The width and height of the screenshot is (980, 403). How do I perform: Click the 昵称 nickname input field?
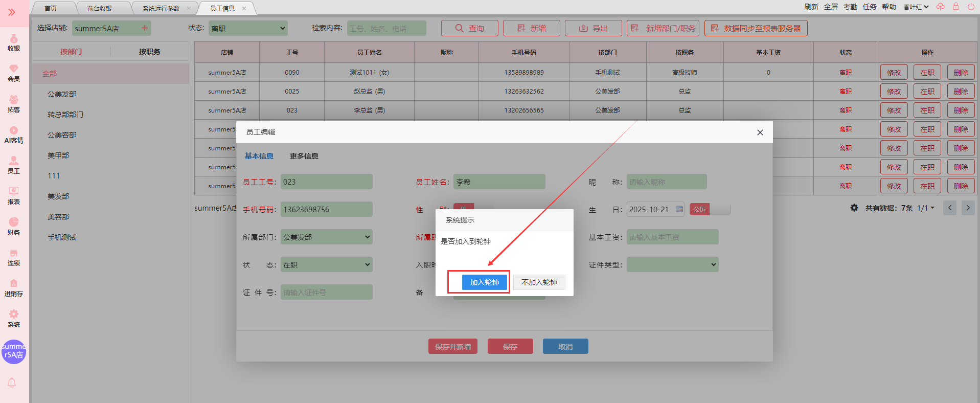point(666,182)
